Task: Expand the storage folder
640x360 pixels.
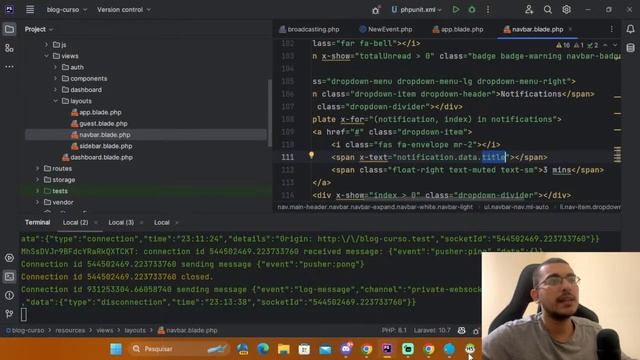Action: tap(38, 180)
